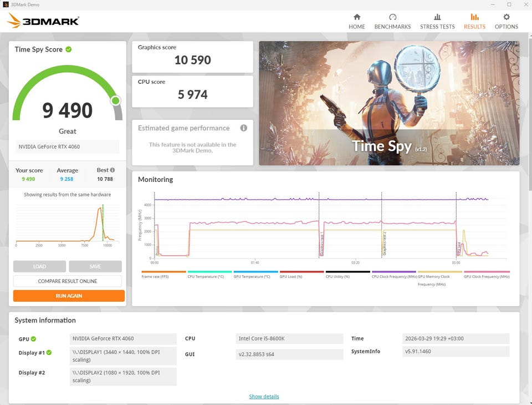The width and height of the screenshot is (532, 405).
Task: Click the Graphics test 1 marker in chart
Action: pos(321,244)
